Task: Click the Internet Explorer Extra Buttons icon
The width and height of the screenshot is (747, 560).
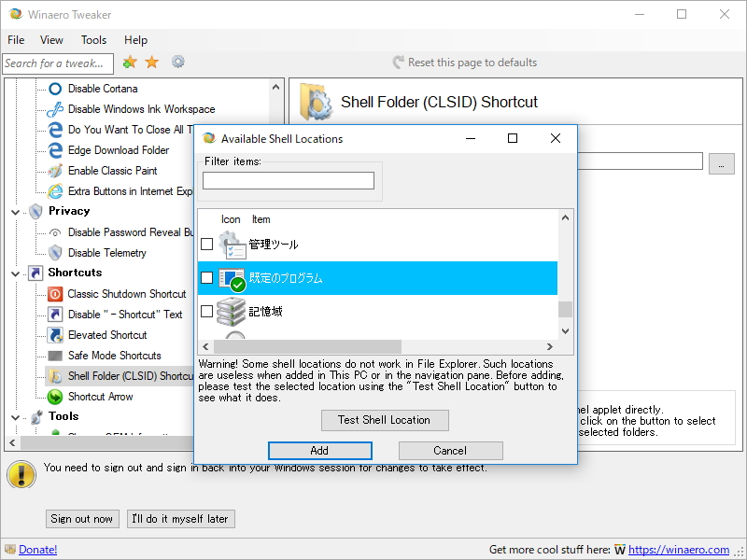Action: coord(55,191)
